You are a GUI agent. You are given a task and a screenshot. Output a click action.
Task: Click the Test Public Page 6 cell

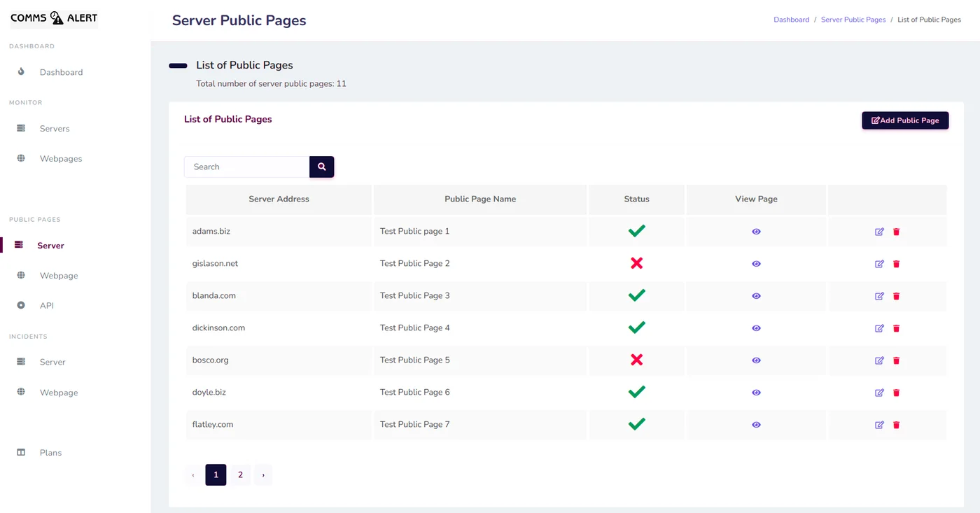click(x=480, y=392)
